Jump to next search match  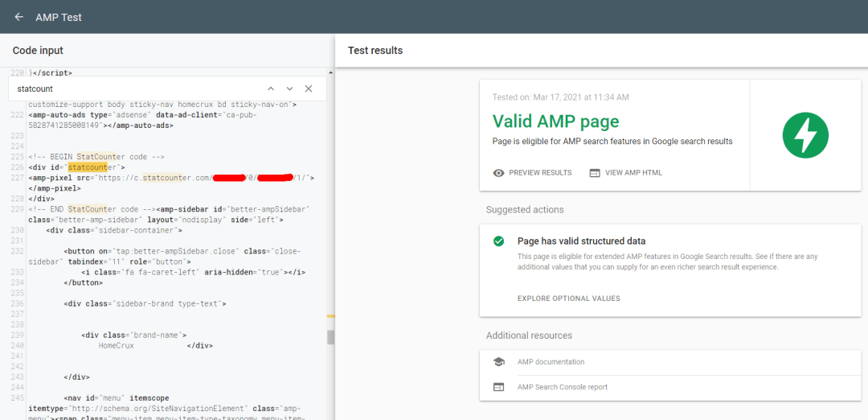(289, 89)
